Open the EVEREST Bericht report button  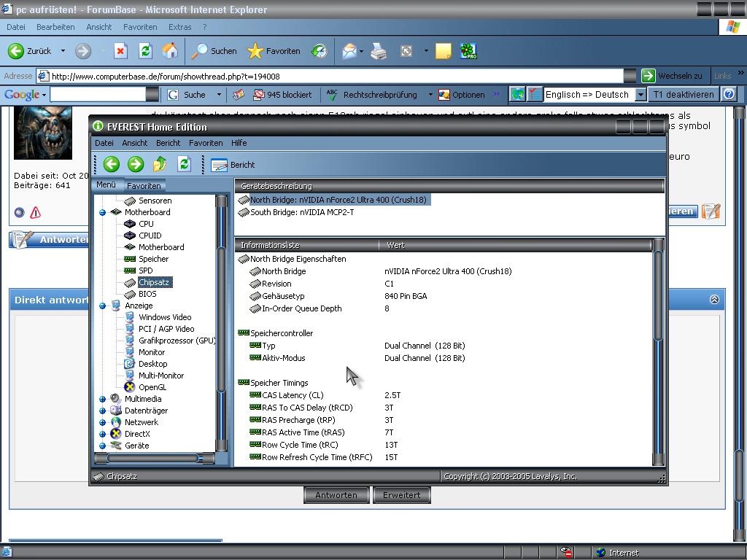click(233, 165)
